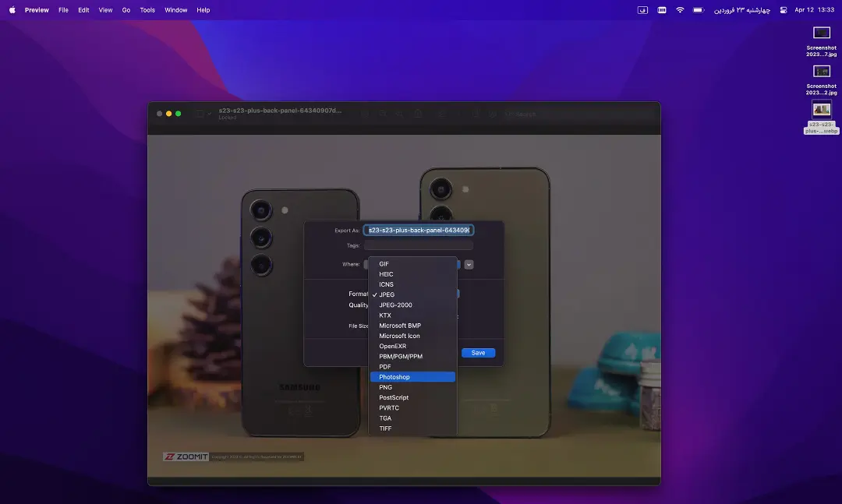Click the Persian calendar date in menu bar
Screen dimensions: 842x504
point(741,9)
